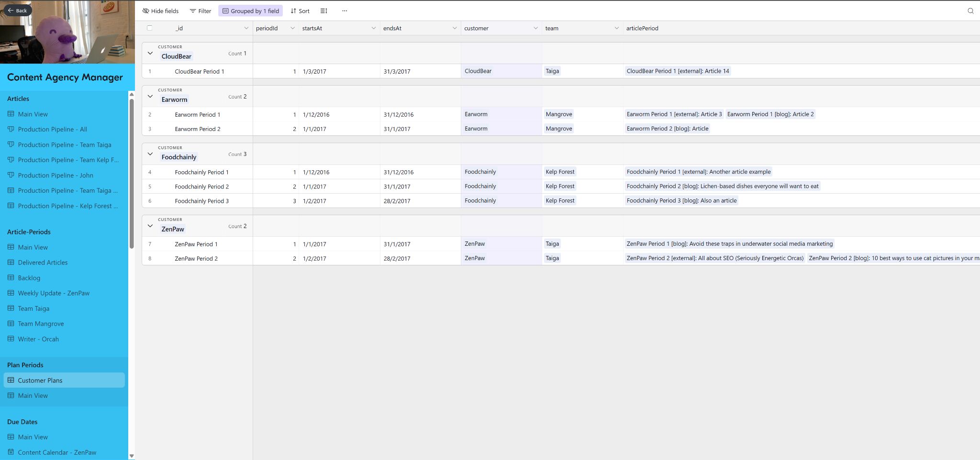Click the search magnifier icon

[x=970, y=11]
